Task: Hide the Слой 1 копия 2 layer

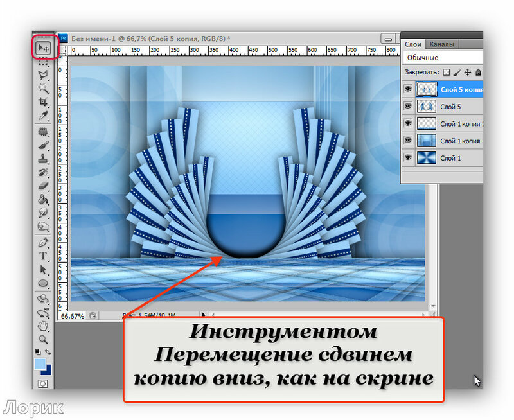Action: 408,123
